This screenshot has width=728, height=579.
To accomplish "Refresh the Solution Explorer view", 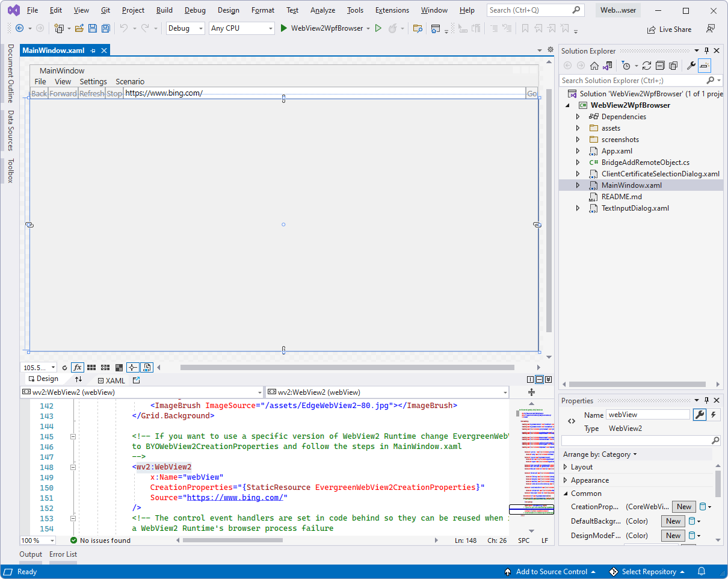I will click(x=646, y=66).
